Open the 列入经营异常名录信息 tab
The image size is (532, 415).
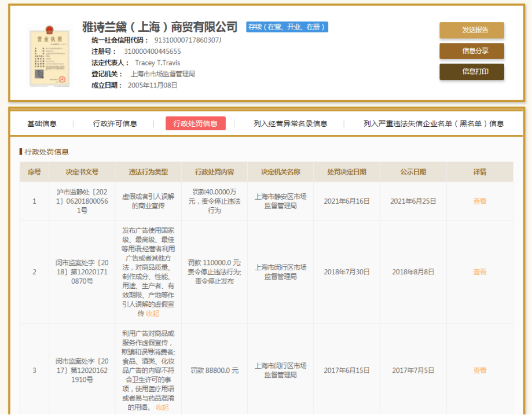pyautogui.click(x=290, y=123)
